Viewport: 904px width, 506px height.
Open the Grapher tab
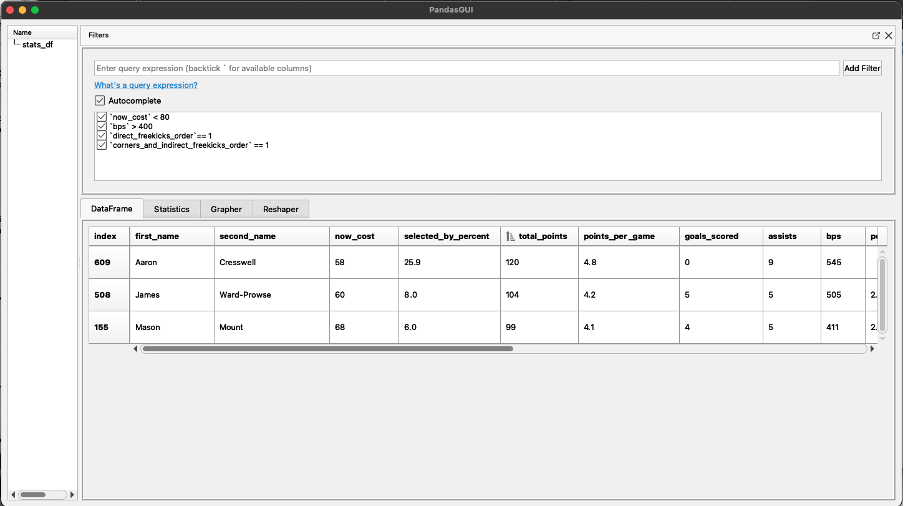click(x=226, y=209)
